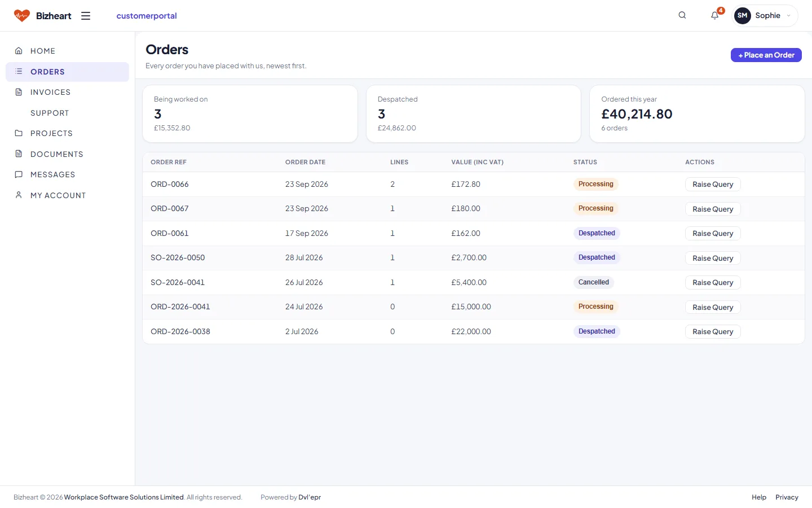This screenshot has width=812, height=508.
Task: Click the ORDER DATE column header
Action: tap(305, 162)
